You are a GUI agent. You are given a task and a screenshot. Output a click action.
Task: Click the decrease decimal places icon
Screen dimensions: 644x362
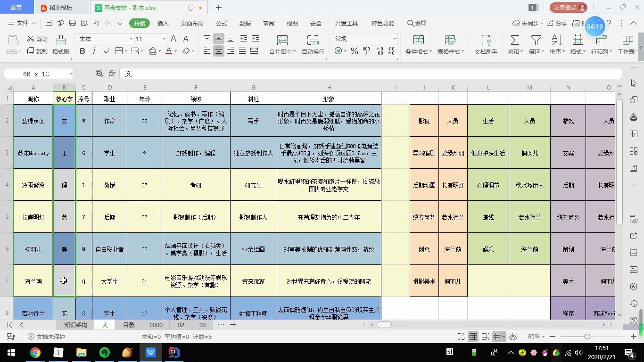click(x=391, y=51)
